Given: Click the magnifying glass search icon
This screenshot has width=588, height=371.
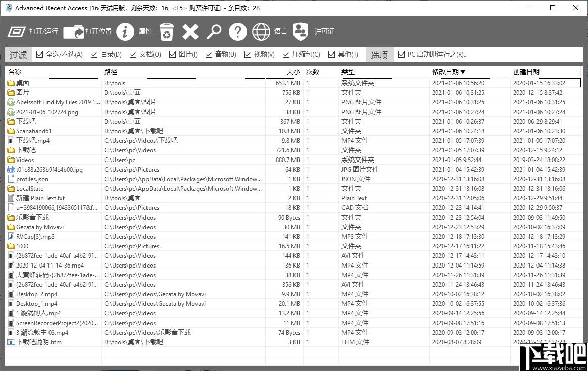Looking at the screenshot, I should click(214, 32).
